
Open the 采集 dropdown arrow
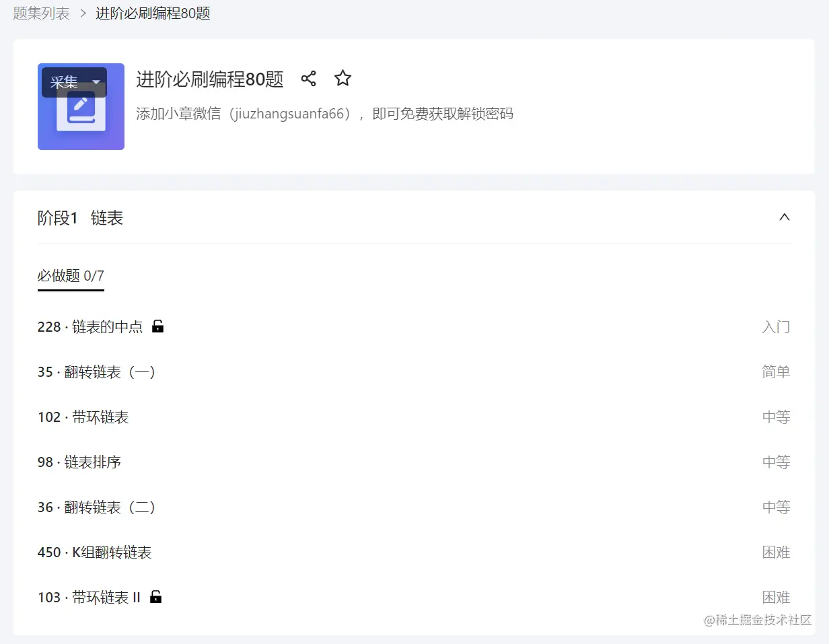[x=96, y=83]
